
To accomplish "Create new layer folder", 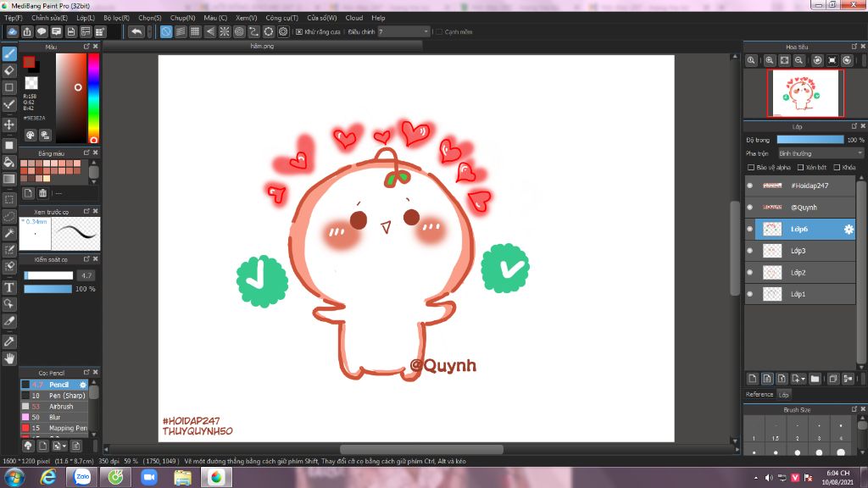I will (x=815, y=379).
